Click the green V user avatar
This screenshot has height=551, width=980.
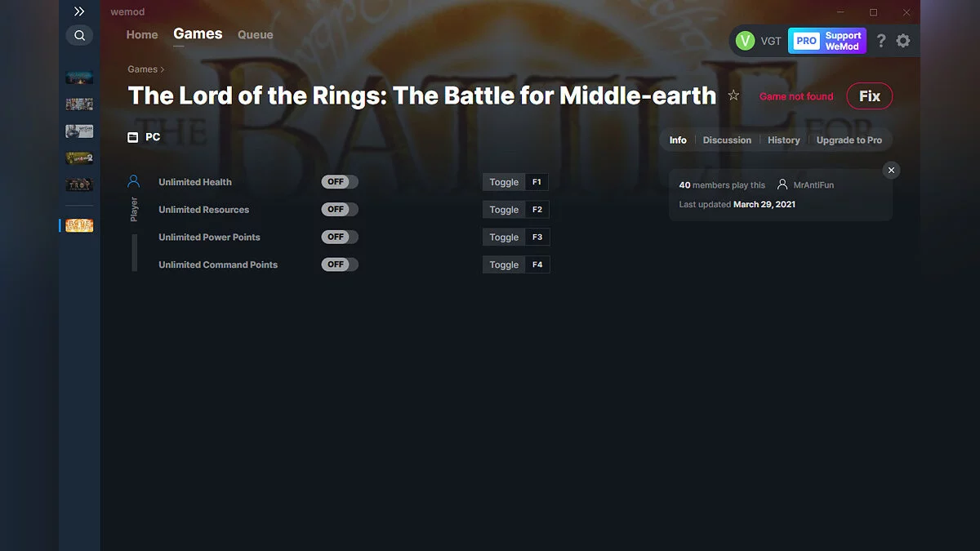coord(745,41)
